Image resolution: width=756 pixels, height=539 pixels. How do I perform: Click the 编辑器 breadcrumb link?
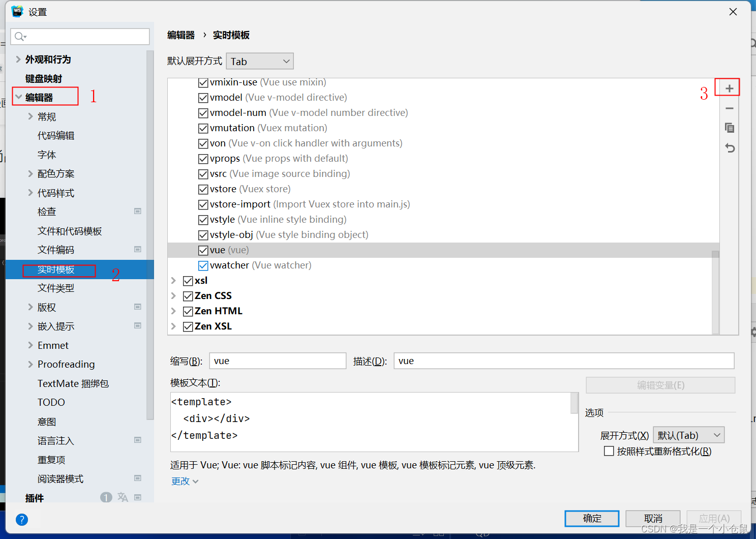click(181, 35)
